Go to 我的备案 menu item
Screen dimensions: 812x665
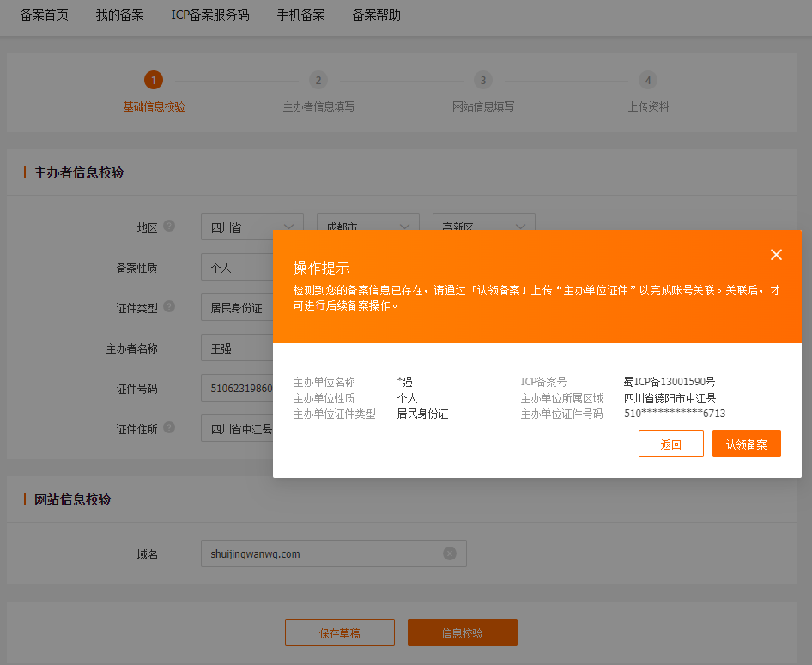coord(119,15)
